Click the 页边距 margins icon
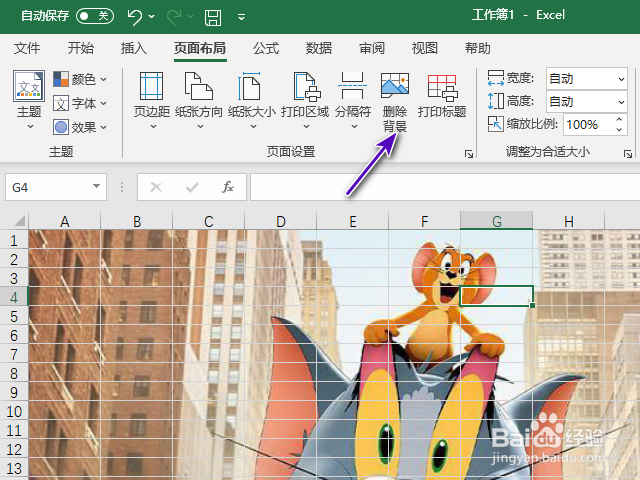The image size is (640, 480). coord(151,86)
